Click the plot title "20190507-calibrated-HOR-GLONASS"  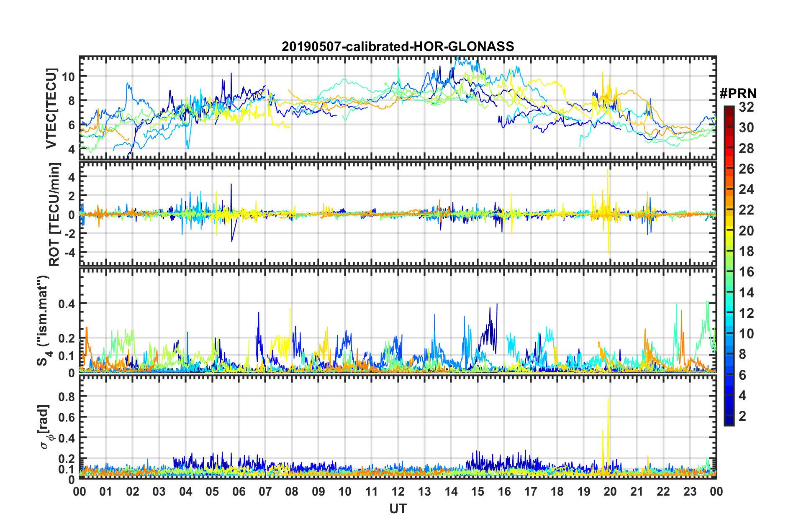tap(398, 46)
